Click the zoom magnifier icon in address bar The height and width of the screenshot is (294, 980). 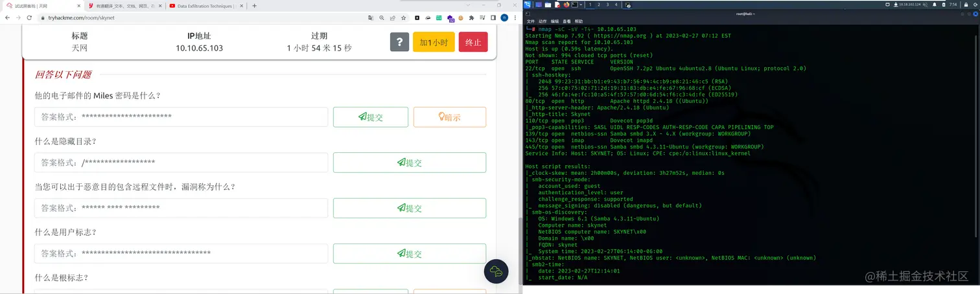[382, 17]
